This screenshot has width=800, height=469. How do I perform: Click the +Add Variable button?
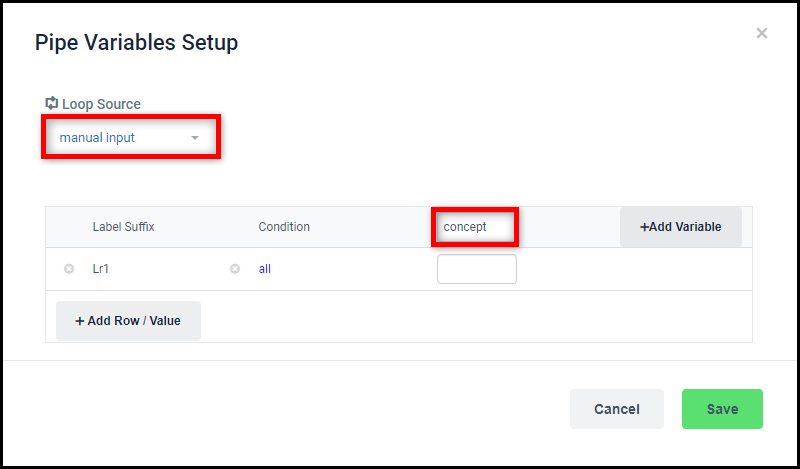click(681, 227)
